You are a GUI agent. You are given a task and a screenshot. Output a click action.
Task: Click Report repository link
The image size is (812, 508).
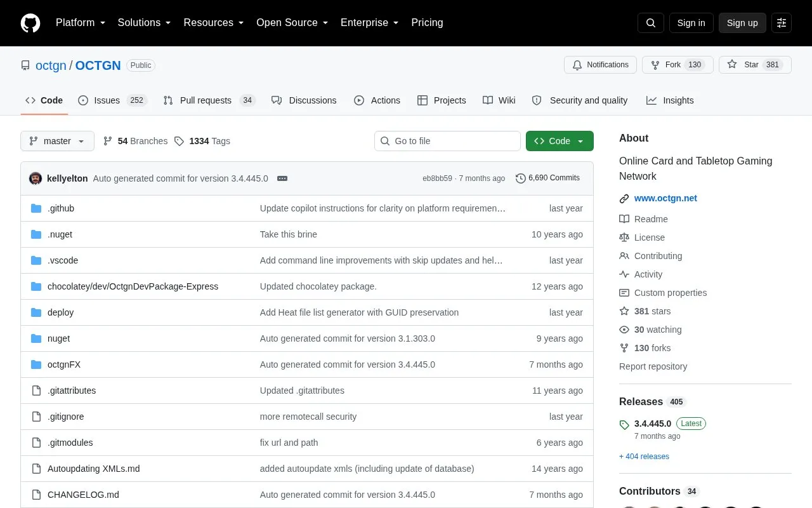click(x=653, y=366)
